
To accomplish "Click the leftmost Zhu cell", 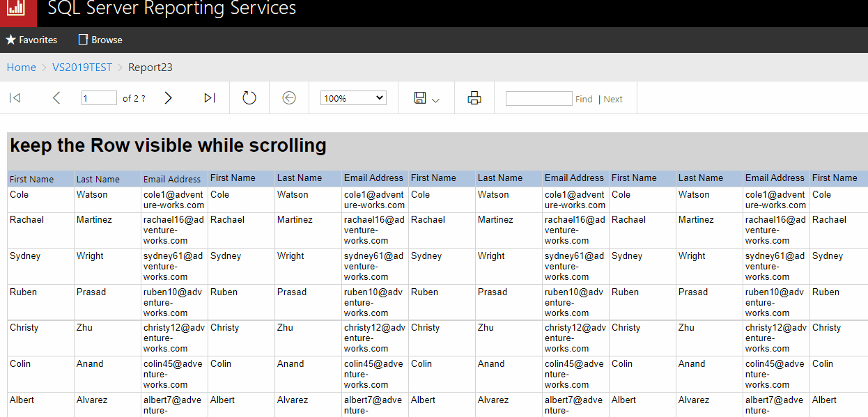I will coord(107,338).
